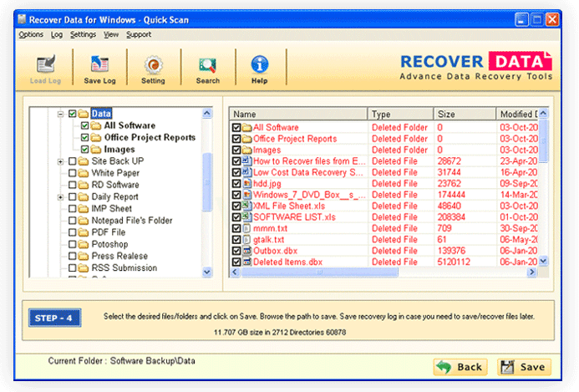Uncheck All Software checkbox in tree
This screenshot has width=579, height=392.
[84, 125]
